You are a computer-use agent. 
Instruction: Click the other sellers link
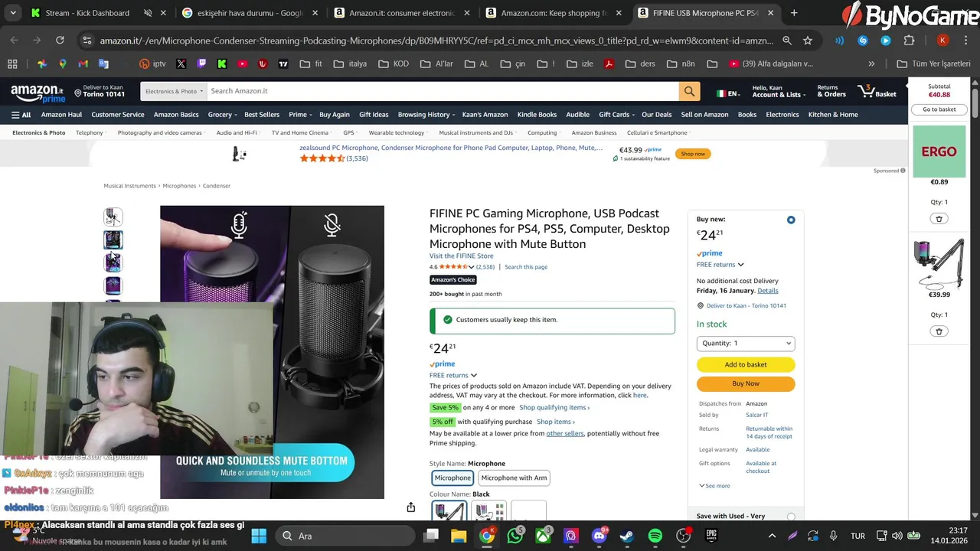click(565, 434)
